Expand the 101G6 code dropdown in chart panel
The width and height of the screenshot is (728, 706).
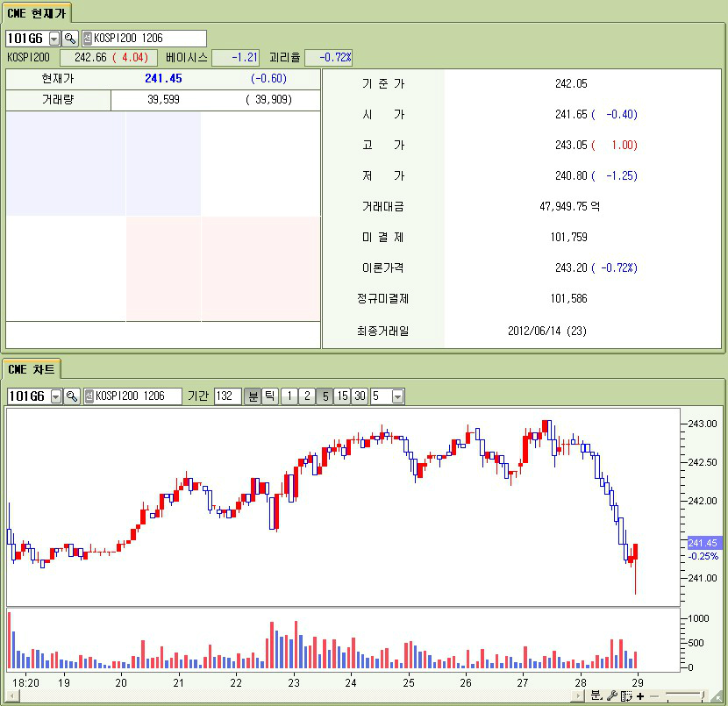tap(56, 396)
